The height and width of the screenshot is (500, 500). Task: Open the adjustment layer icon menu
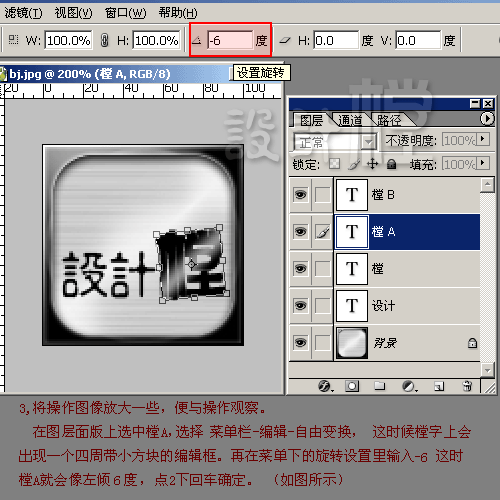point(409,386)
